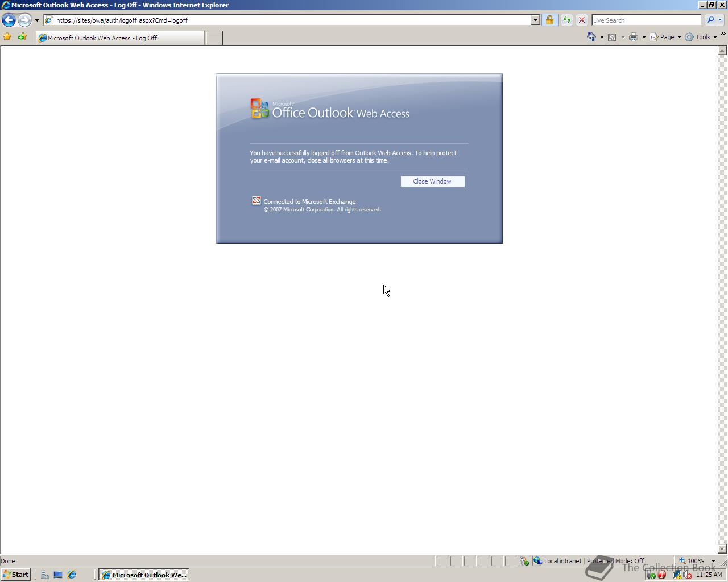Click the Office Outlook Web Access logo

330,109
